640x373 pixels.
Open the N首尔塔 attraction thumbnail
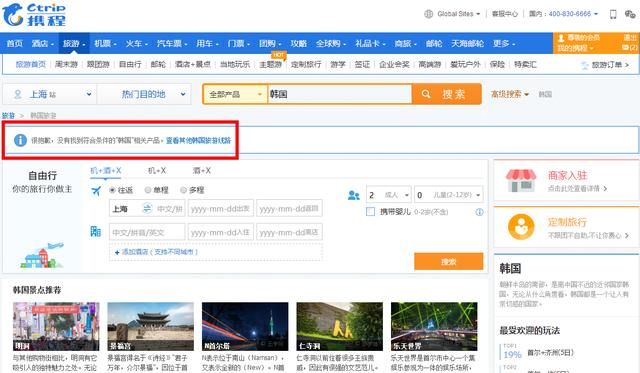tap(245, 326)
